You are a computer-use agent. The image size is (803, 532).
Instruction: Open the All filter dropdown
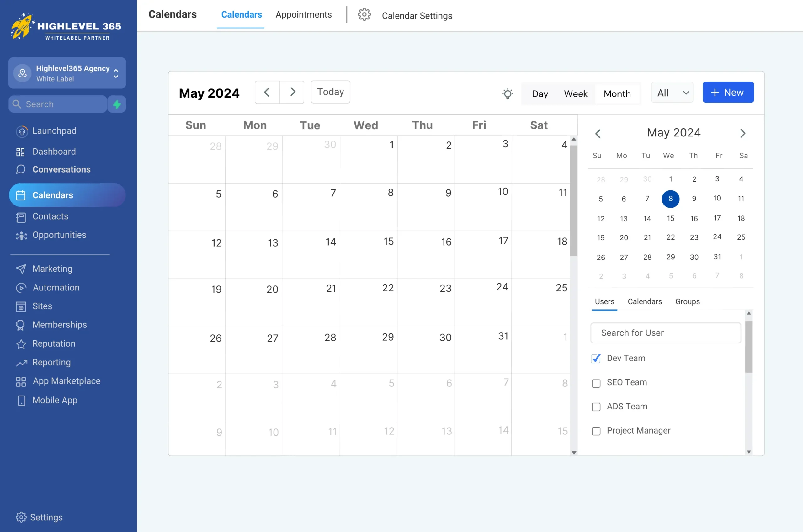[672, 93]
